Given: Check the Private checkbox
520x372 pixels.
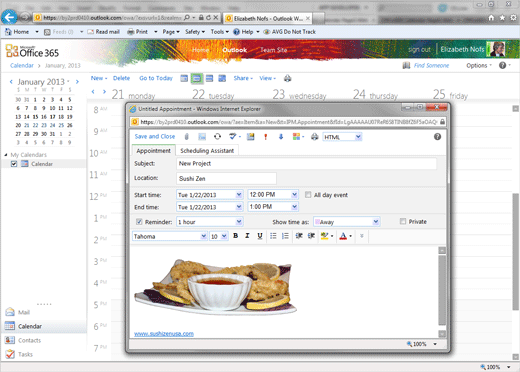Looking at the screenshot, I should pyautogui.click(x=403, y=221).
